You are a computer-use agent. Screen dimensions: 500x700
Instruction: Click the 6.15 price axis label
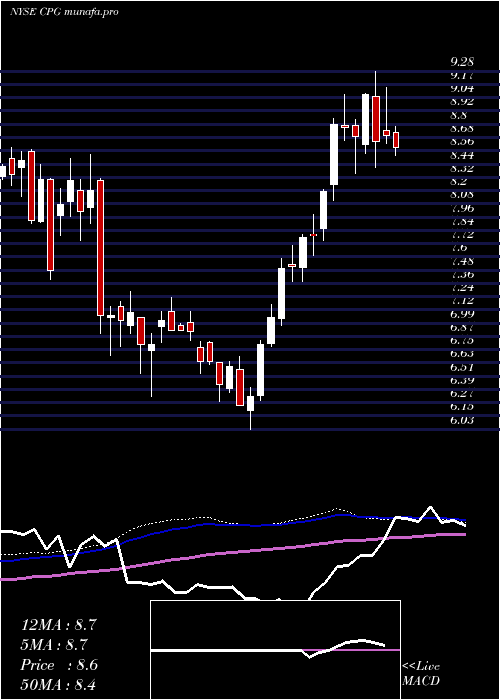pyautogui.click(x=462, y=407)
